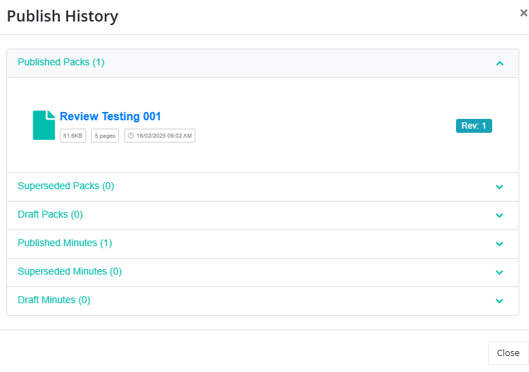The width and height of the screenshot is (529, 372).
Task: Click the 5 pages tag
Action: tap(105, 136)
